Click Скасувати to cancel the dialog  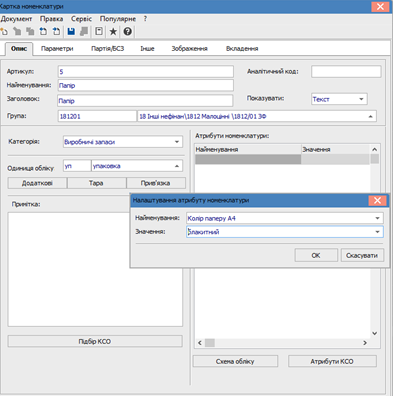click(x=362, y=255)
